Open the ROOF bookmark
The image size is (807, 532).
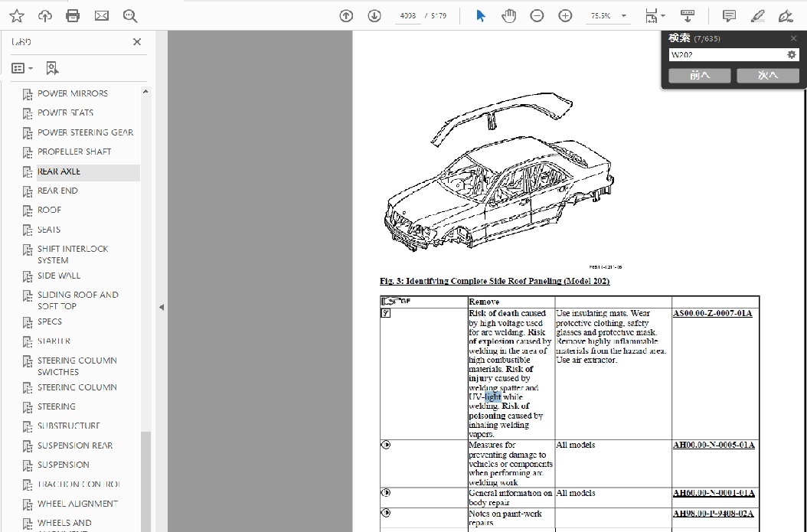click(50, 210)
